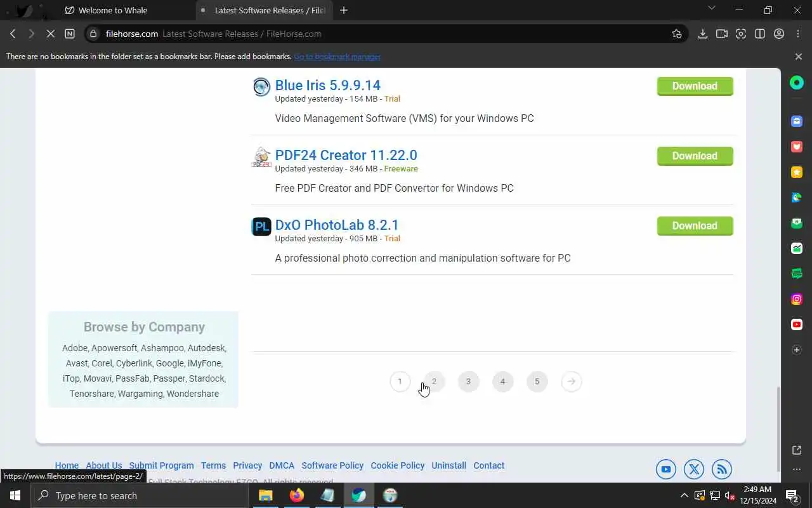Go to pagination page 3
Image resolution: width=812 pixels, height=508 pixels.
click(468, 382)
